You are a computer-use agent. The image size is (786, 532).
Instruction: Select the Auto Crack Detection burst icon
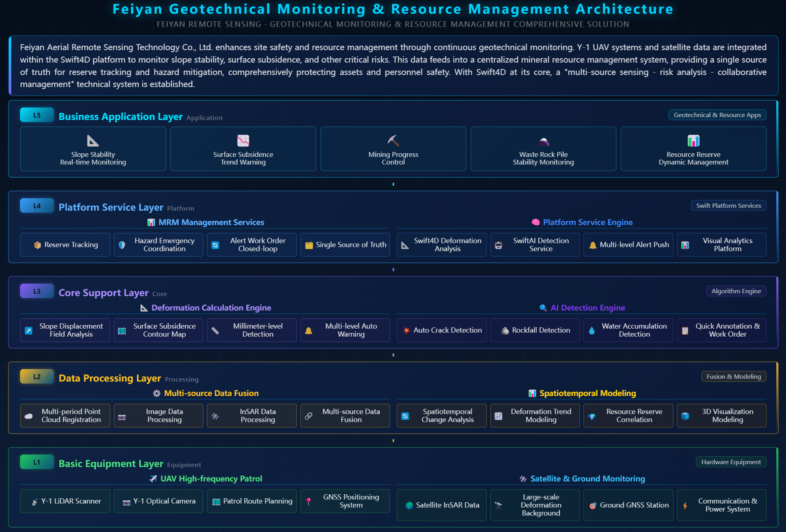click(x=407, y=331)
